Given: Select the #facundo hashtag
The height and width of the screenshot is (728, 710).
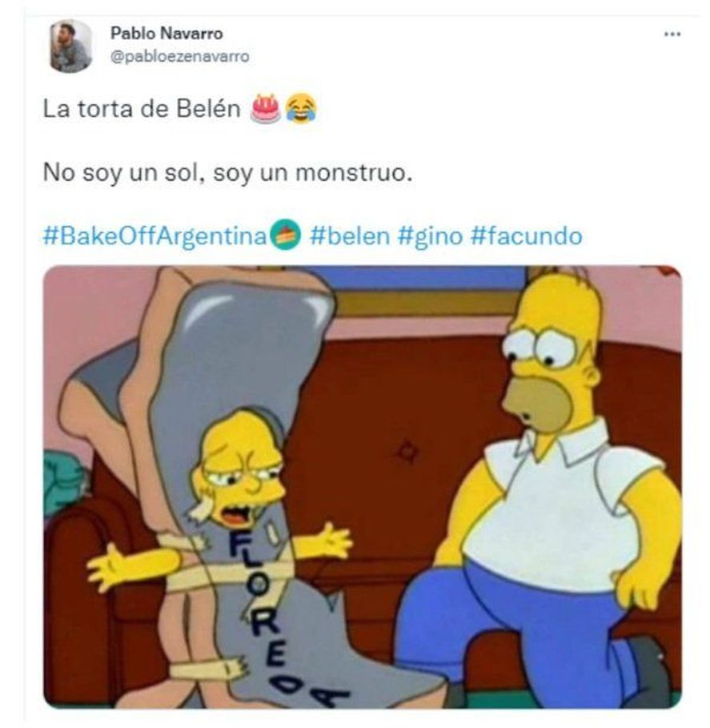Looking at the screenshot, I should pos(527,235).
